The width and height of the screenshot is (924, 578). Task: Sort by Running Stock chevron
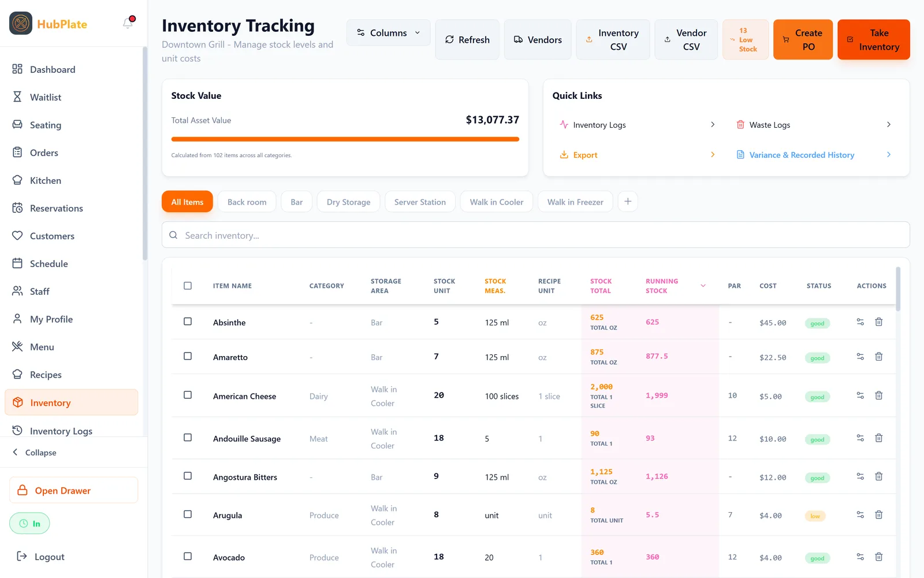click(703, 286)
